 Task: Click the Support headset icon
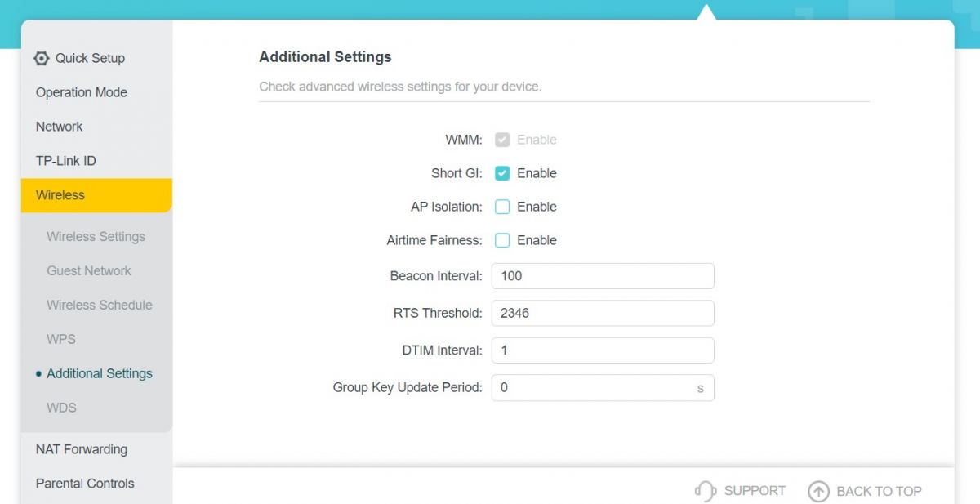point(705,491)
